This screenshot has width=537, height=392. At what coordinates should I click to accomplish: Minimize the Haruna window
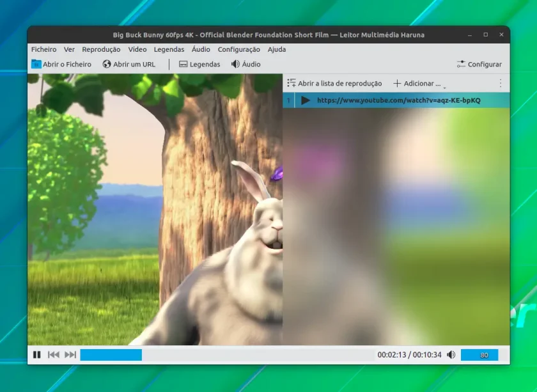point(470,35)
